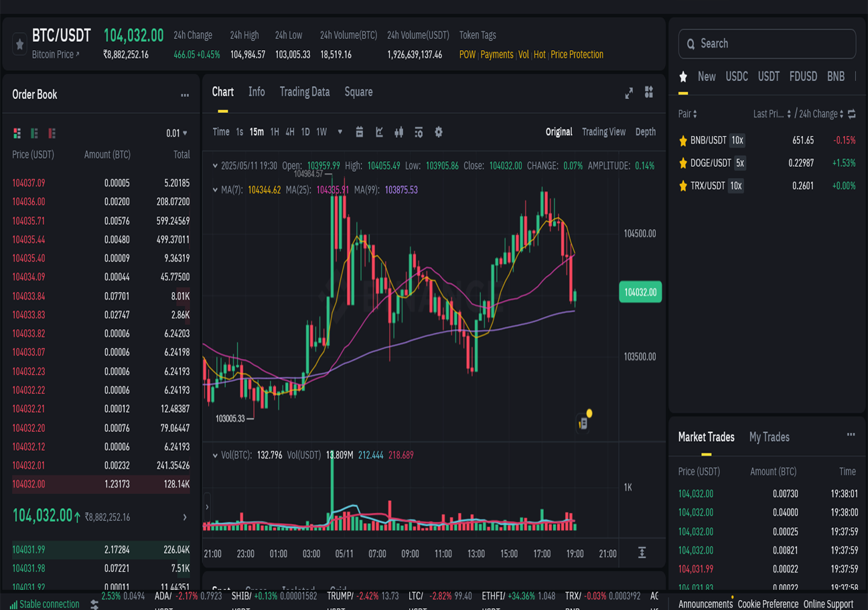
Task: Unfavorite TRX/USDT using its star
Action: (x=683, y=186)
